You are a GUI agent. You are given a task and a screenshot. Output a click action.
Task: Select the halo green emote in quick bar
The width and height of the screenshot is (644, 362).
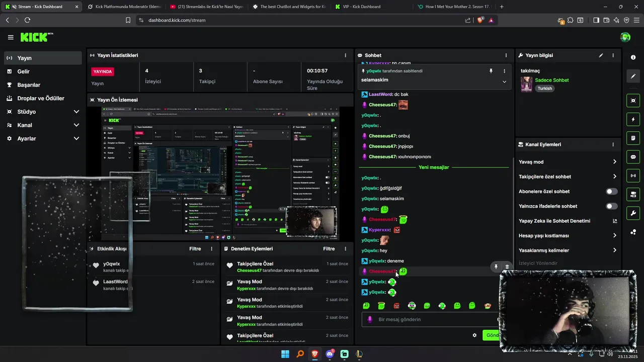click(x=381, y=306)
